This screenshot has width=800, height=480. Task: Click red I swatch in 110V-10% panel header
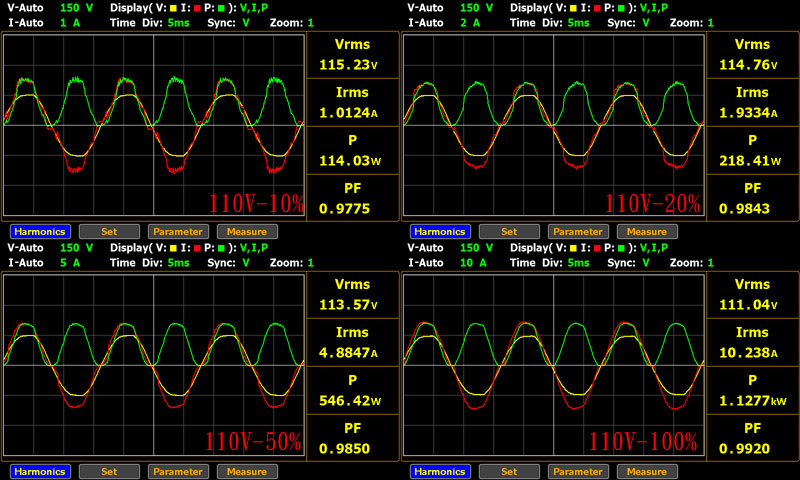pyautogui.click(x=197, y=8)
